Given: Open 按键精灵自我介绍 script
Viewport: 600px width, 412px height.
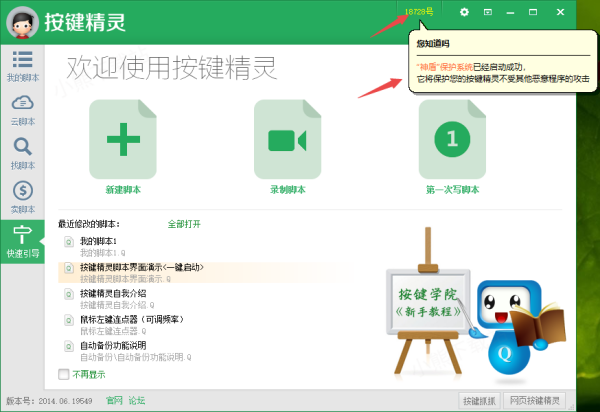Looking at the screenshot, I should point(113,293).
